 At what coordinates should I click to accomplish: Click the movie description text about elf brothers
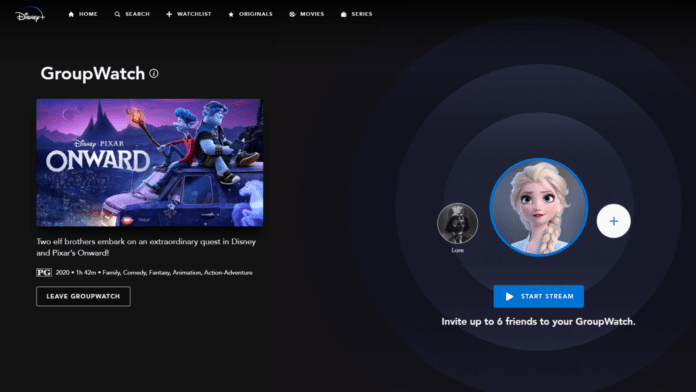click(146, 247)
